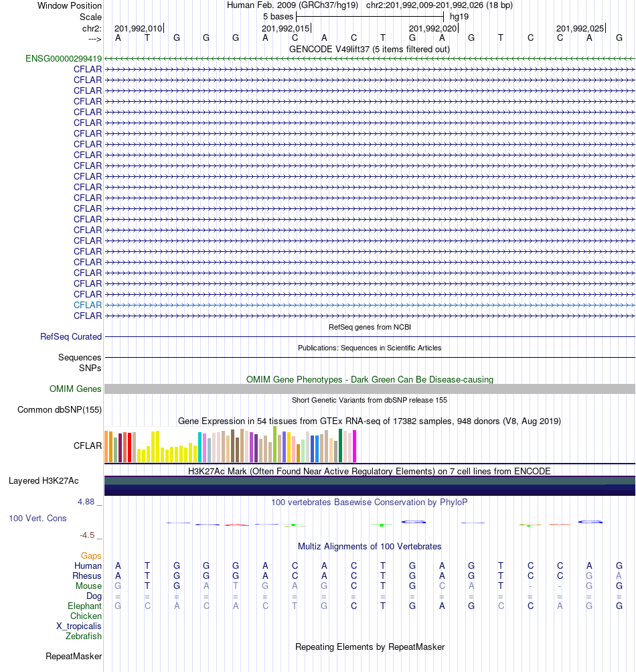
Task: Click the 201,992,020 position marker
Action: [x=433, y=29]
